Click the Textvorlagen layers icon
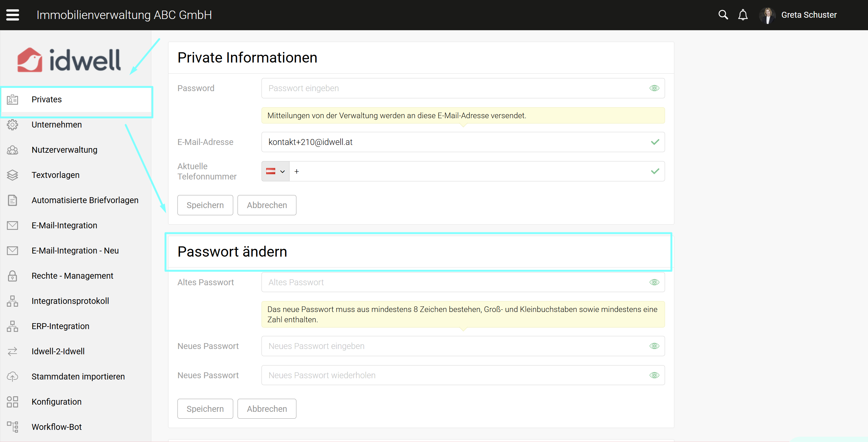Viewport: 868px width, 442px height. [12, 175]
